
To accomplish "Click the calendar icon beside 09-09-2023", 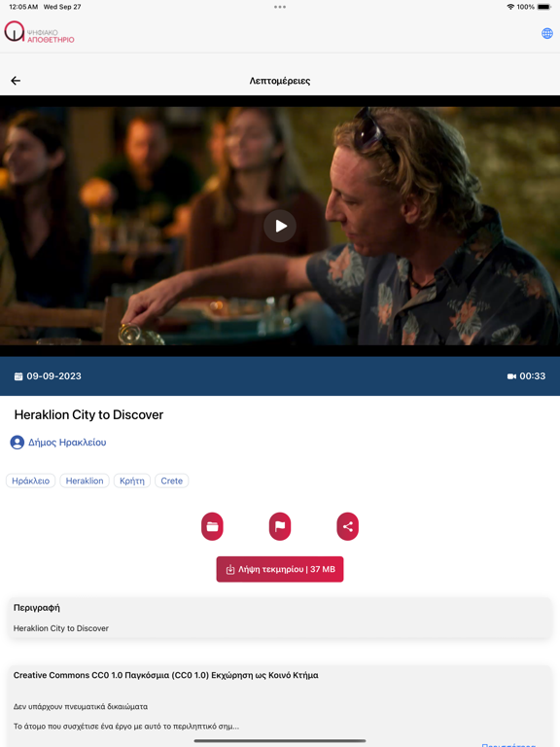I will pyautogui.click(x=18, y=376).
